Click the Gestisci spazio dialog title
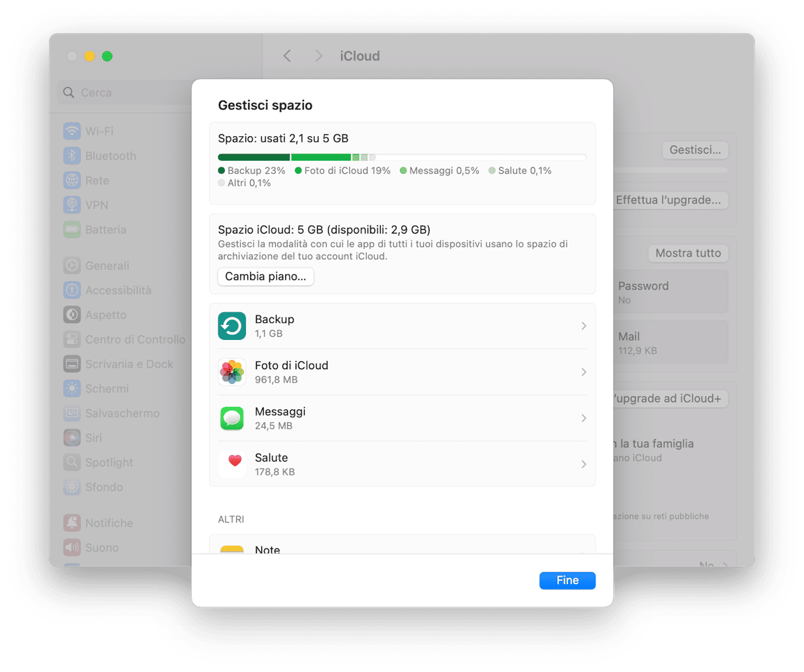Viewport: 804px width, 672px height. tap(265, 105)
